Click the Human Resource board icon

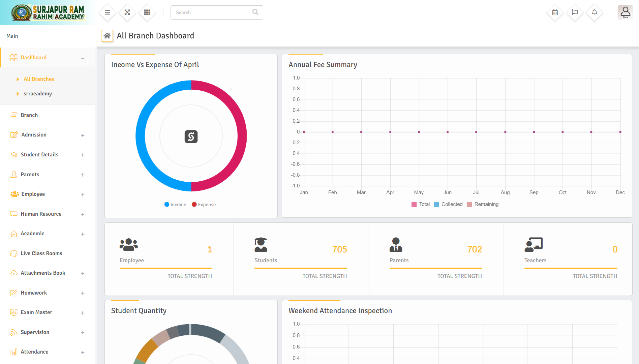click(x=14, y=214)
